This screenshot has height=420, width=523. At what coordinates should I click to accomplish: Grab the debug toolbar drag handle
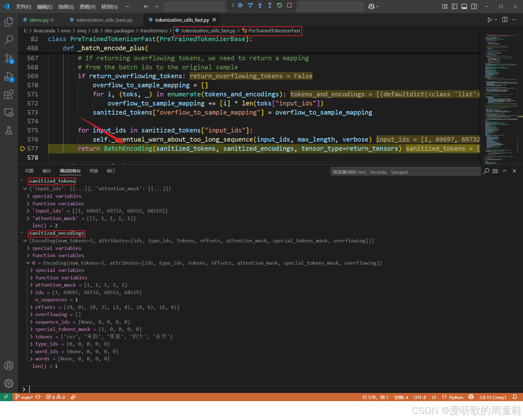point(233,5)
